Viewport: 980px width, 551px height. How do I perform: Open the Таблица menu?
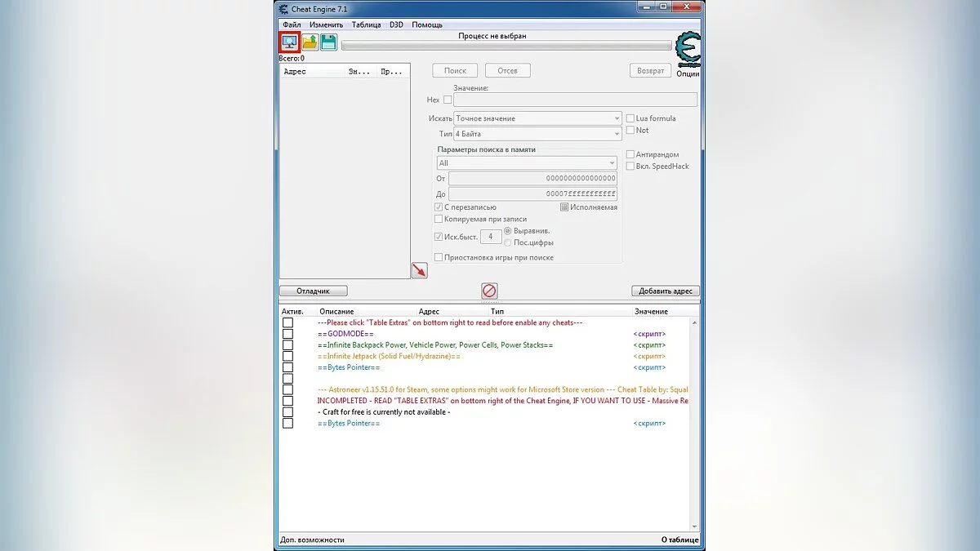(x=366, y=24)
